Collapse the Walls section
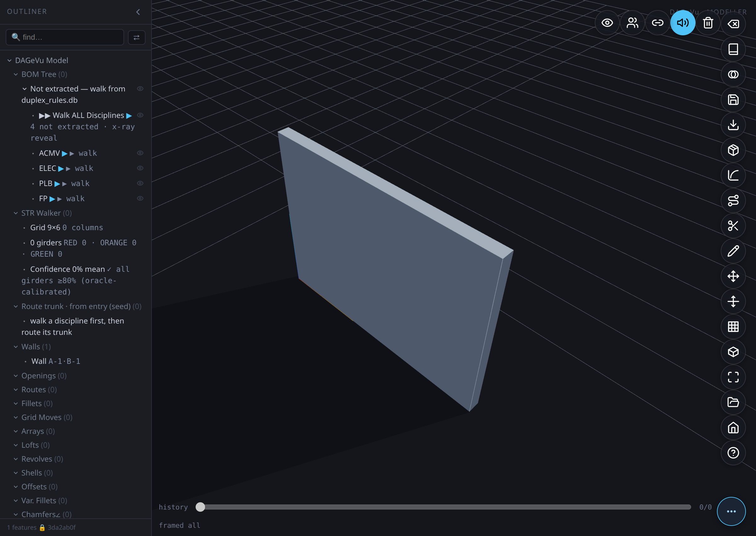The height and width of the screenshot is (536, 756). coord(16,347)
